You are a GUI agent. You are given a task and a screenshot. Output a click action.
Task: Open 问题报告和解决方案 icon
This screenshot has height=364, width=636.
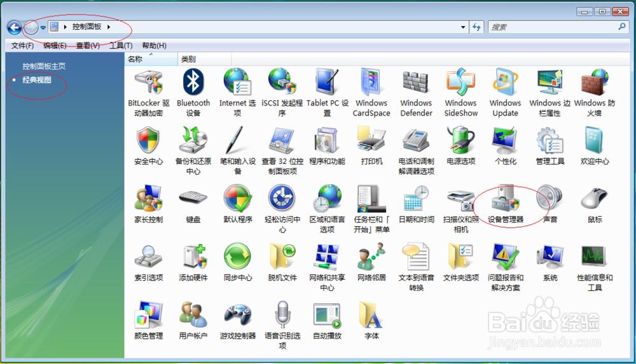tap(506, 256)
